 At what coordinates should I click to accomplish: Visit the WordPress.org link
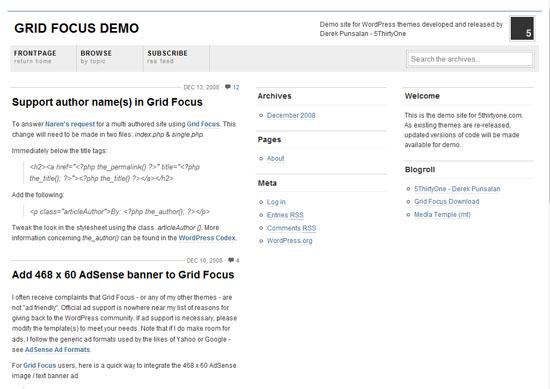289,241
